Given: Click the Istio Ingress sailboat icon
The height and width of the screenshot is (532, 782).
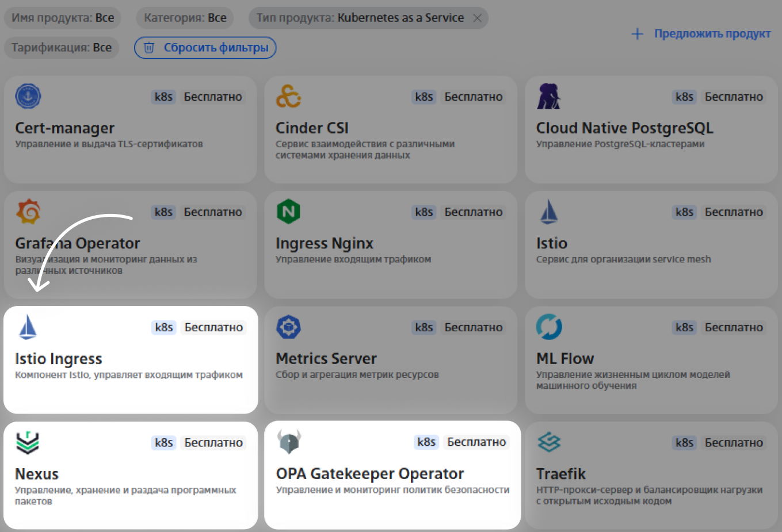Looking at the screenshot, I should 28,327.
